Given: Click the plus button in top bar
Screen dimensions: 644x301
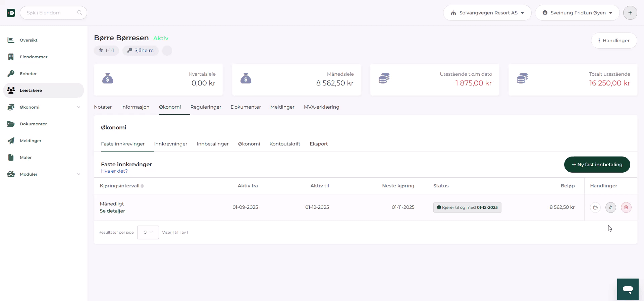Looking at the screenshot, I should pyautogui.click(x=630, y=13).
